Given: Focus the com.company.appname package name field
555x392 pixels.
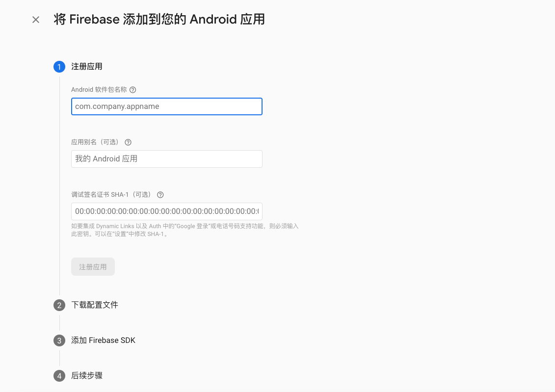Looking at the screenshot, I should [x=167, y=106].
